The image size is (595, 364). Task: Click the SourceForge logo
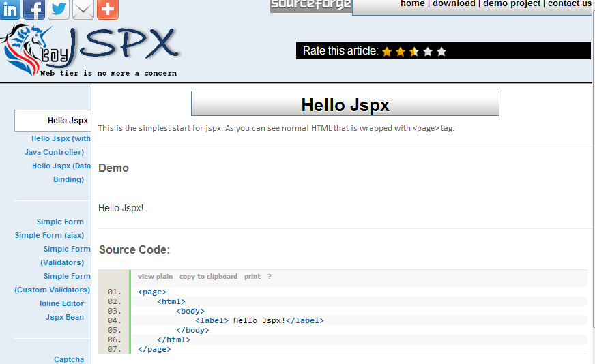click(310, 5)
